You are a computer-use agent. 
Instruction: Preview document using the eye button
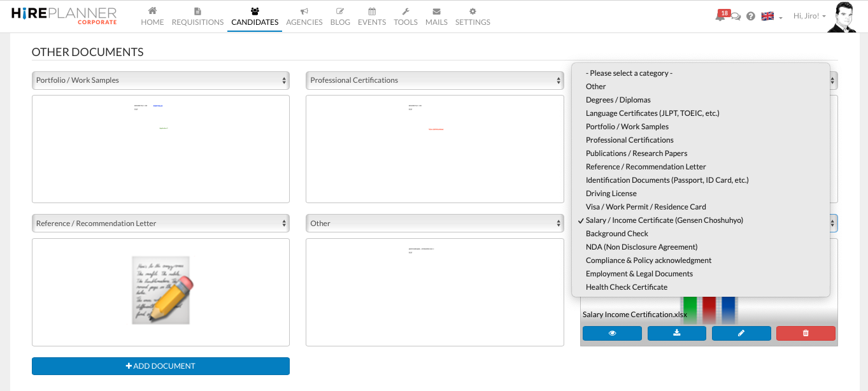(x=612, y=333)
